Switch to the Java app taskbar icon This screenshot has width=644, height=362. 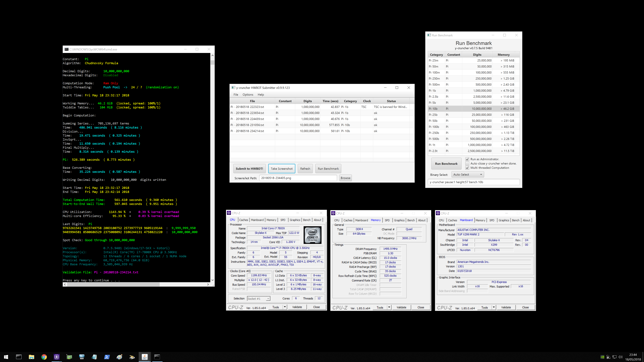(145, 357)
